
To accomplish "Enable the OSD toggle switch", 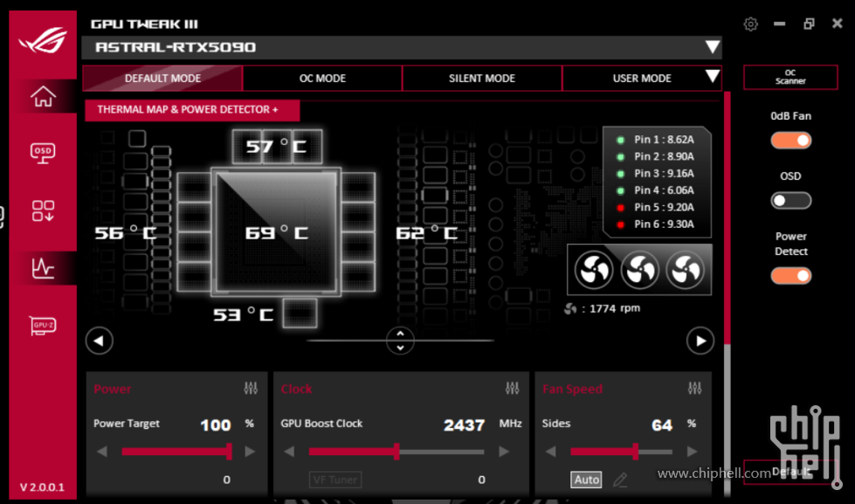I will 790,201.
